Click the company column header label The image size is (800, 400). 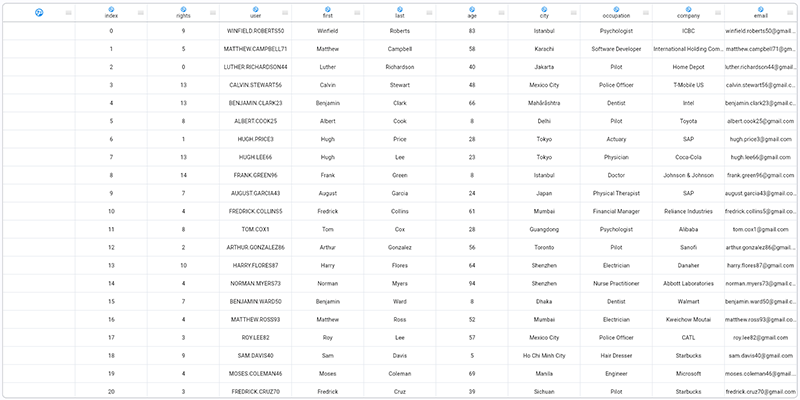point(688,17)
